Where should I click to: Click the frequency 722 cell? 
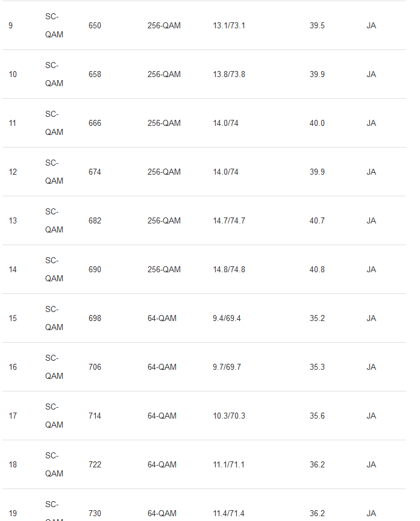(95, 465)
